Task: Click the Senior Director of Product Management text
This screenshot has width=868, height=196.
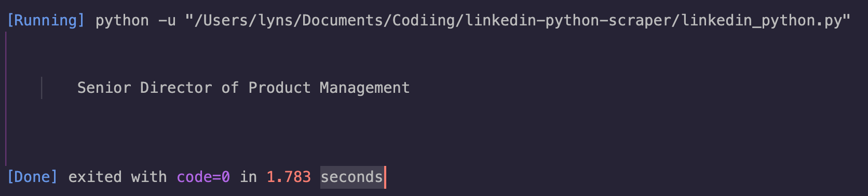Action: pyautogui.click(x=243, y=88)
